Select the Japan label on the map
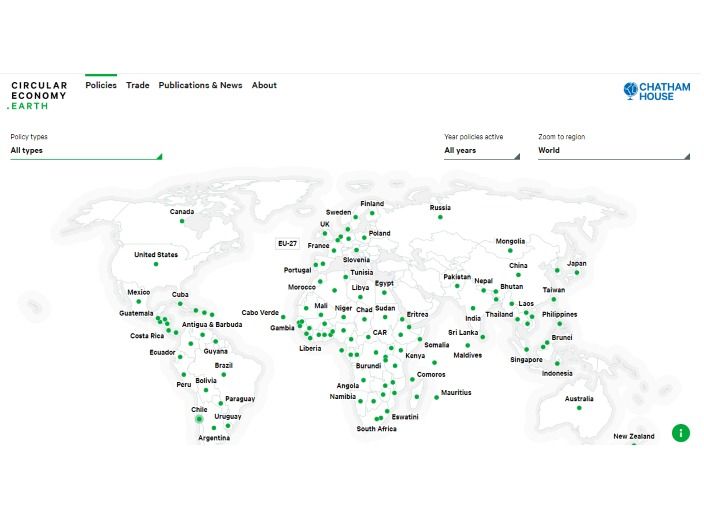 coord(576,263)
